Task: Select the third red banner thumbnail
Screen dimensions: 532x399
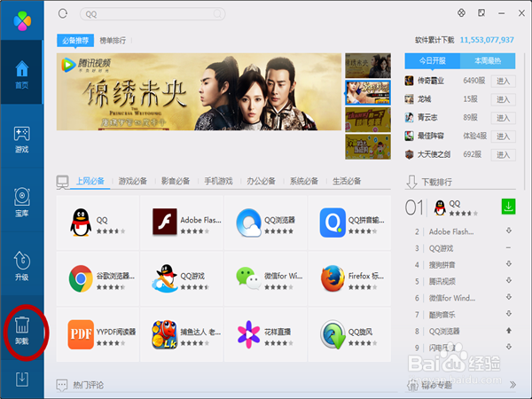Action: tap(368, 120)
